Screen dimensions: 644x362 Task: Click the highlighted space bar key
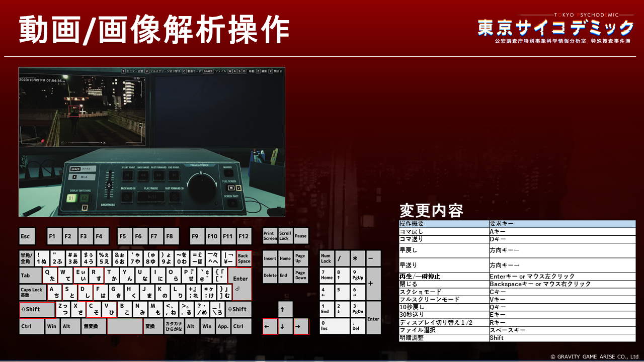coord(125,326)
